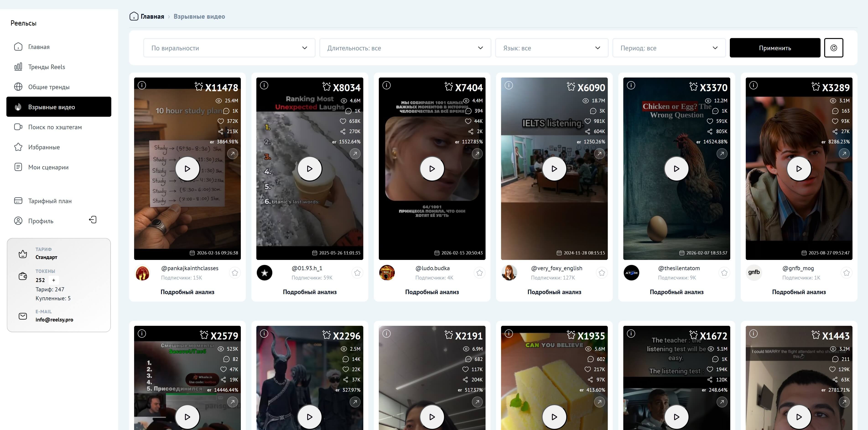Viewport: 868px width, 430px height.
Task: Play the IELTS listening video
Action: [x=554, y=168]
